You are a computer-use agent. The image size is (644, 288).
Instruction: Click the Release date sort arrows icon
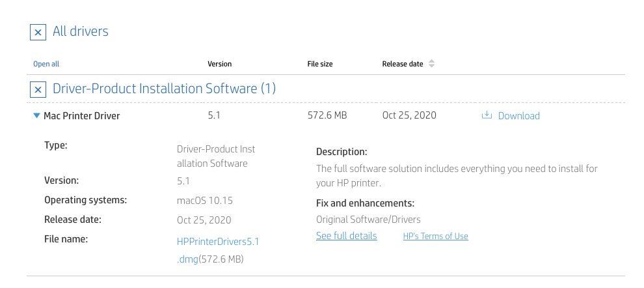431,64
